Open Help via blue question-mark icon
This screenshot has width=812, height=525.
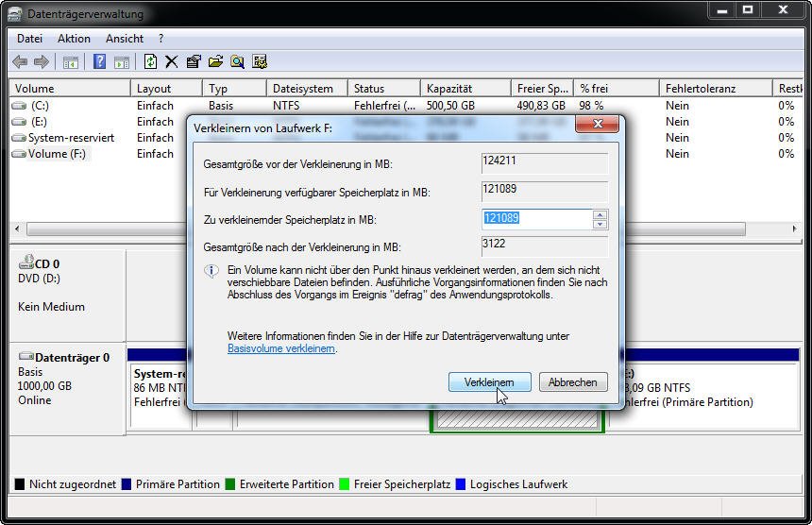(99, 61)
